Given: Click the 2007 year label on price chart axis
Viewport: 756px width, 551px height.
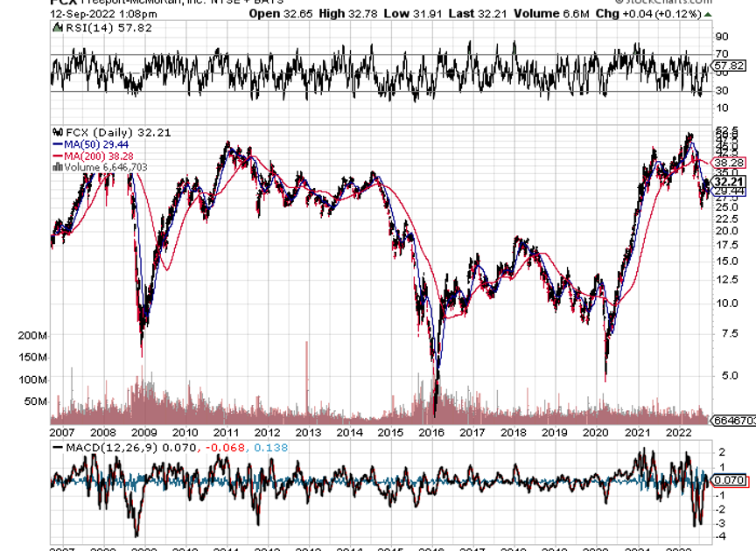Looking at the screenshot, I should (x=62, y=432).
